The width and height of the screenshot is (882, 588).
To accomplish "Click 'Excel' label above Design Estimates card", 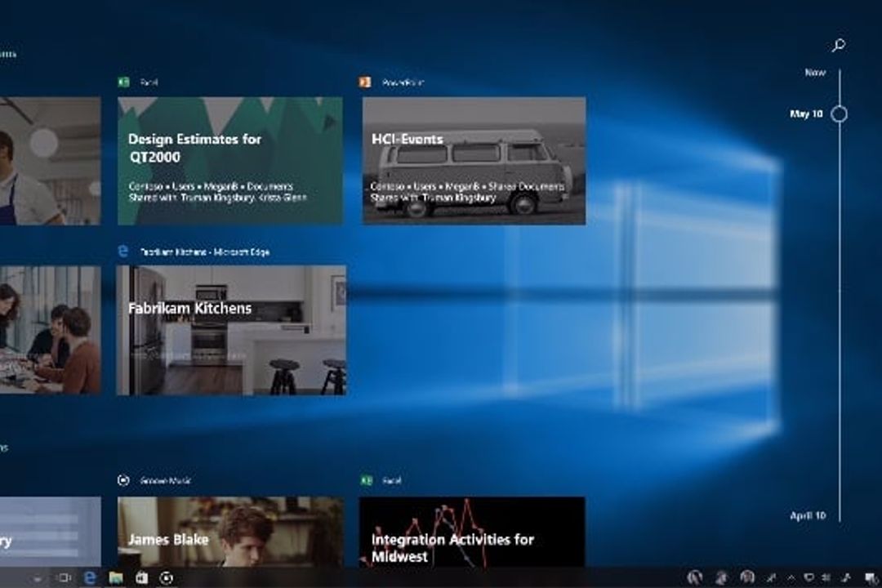I will [x=149, y=82].
